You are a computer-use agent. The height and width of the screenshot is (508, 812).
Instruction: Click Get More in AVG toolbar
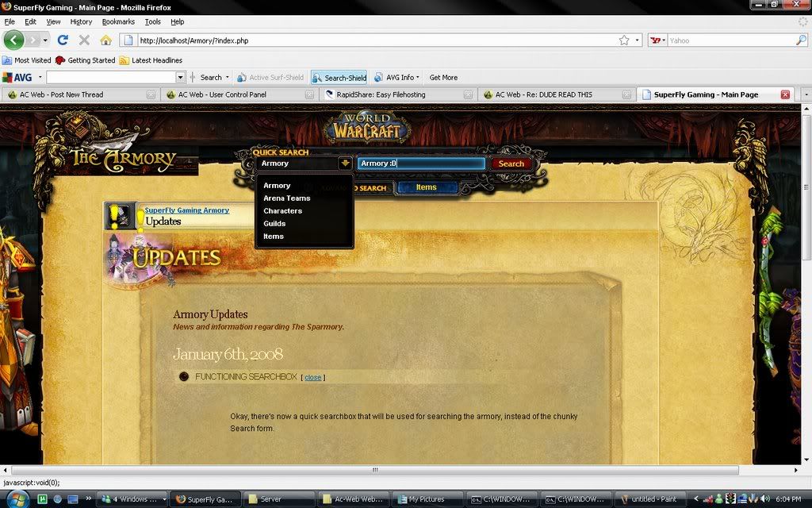443,77
